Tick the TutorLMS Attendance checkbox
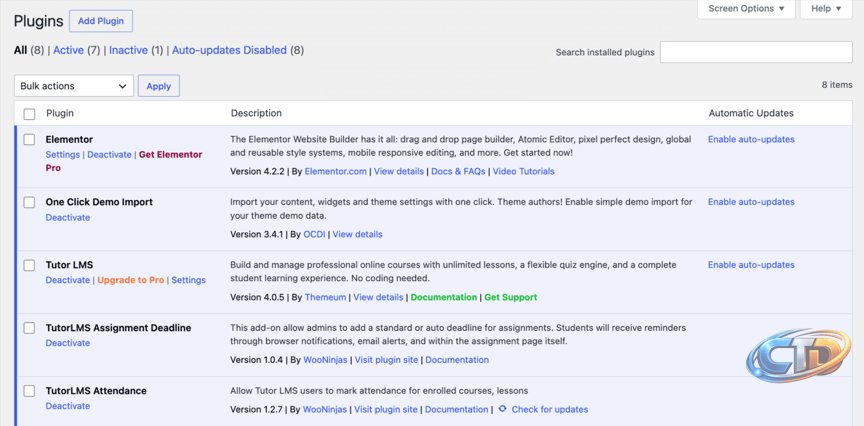This screenshot has height=426, width=864. pyautogui.click(x=29, y=391)
